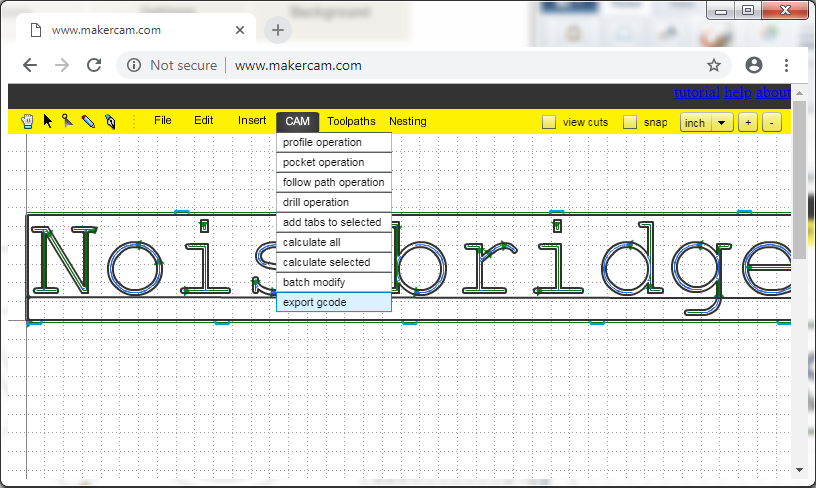Open the tutorial link
Image resolution: width=818 pixels, height=488 pixels.
tap(695, 93)
